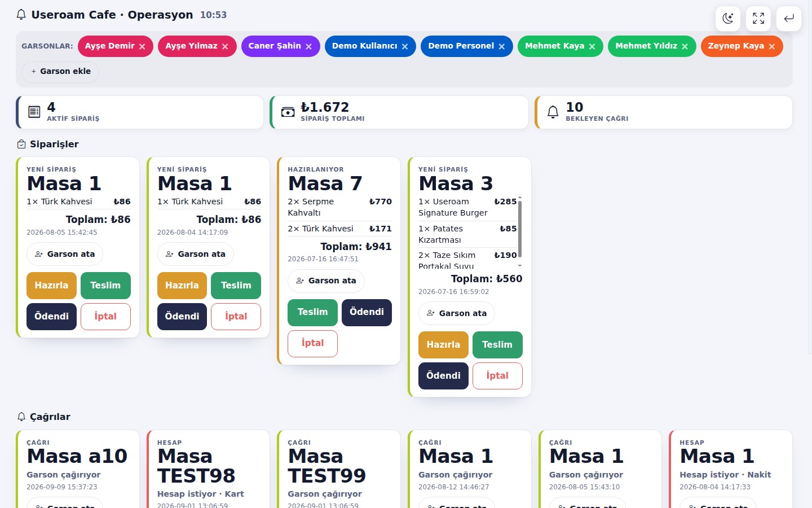Click Garson ata on the 2026-08-04 Masa 1 order

coord(196,254)
